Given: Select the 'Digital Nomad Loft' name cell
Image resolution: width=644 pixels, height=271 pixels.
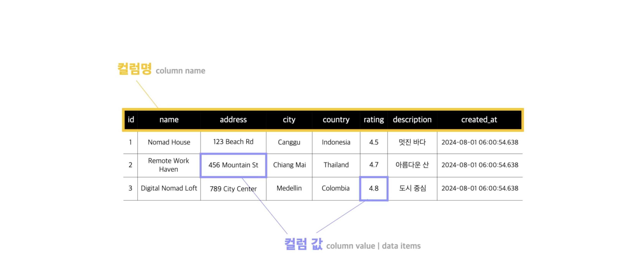Looking at the screenshot, I should (x=169, y=188).
